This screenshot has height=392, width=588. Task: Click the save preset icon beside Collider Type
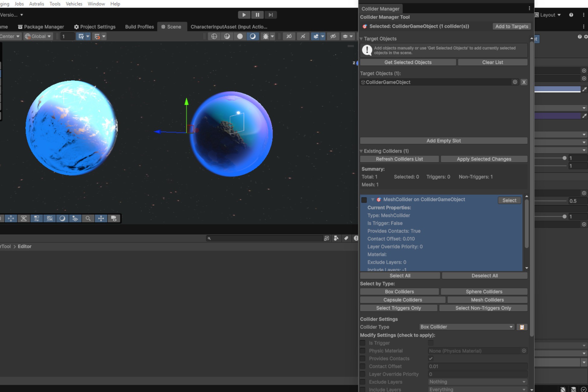point(522,327)
